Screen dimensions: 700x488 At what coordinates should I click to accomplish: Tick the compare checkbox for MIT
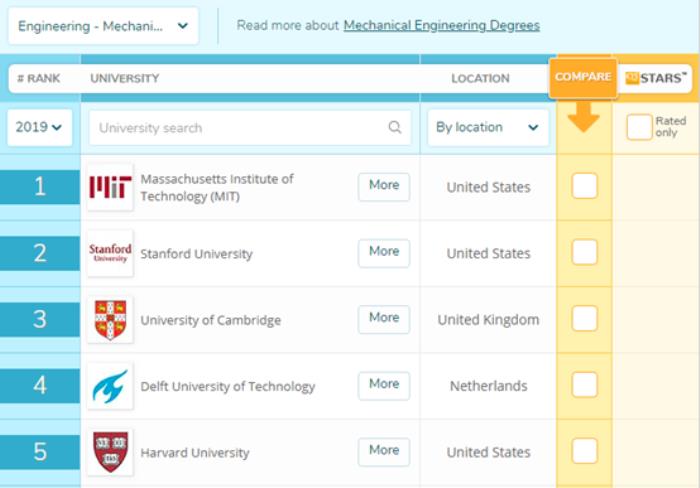click(584, 187)
